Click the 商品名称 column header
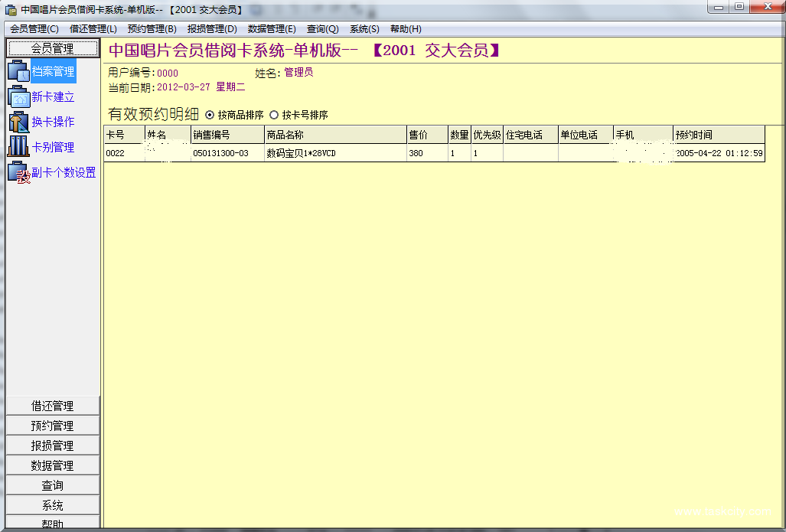 (x=334, y=135)
